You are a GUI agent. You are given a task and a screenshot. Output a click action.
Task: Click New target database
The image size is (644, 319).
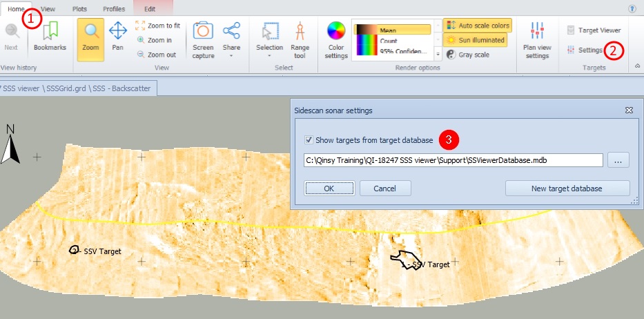tap(567, 188)
